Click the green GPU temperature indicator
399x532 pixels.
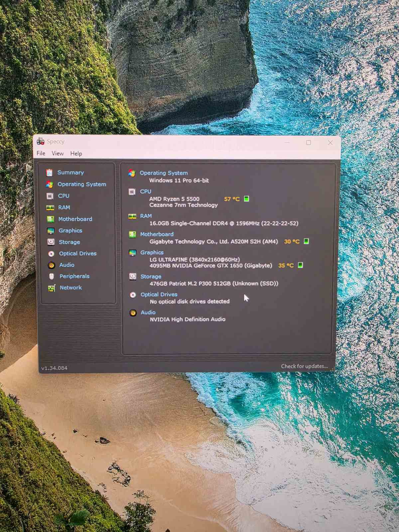click(x=300, y=265)
